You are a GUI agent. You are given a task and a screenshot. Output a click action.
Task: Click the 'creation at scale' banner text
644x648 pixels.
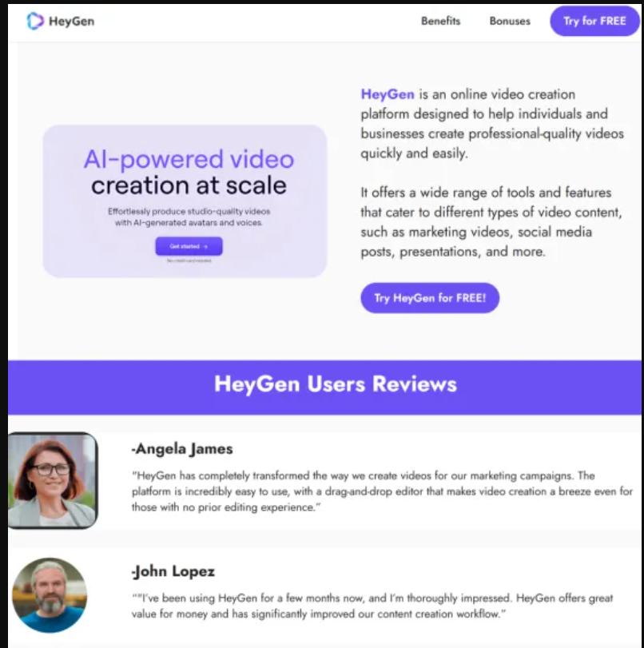pos(189,186)
